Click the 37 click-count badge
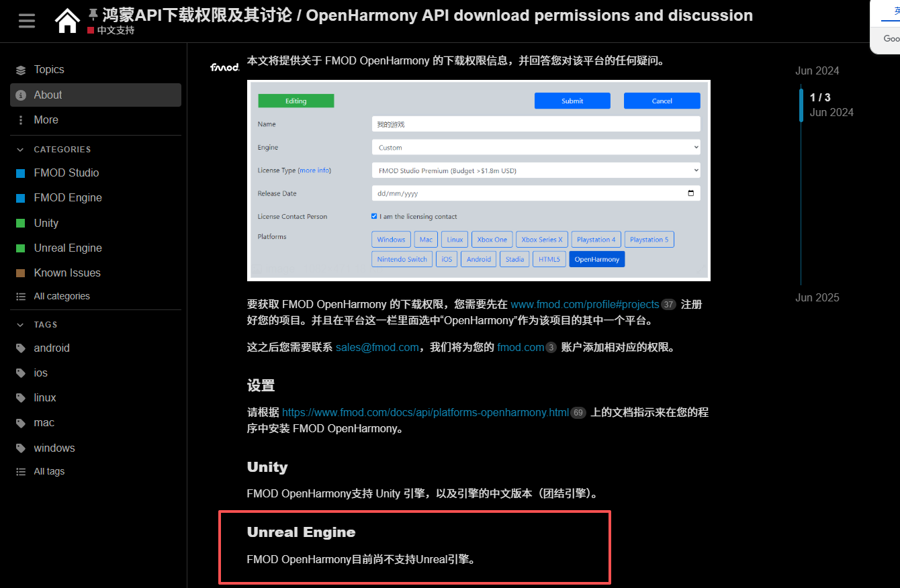900x588 pixels. coord(668,305)
